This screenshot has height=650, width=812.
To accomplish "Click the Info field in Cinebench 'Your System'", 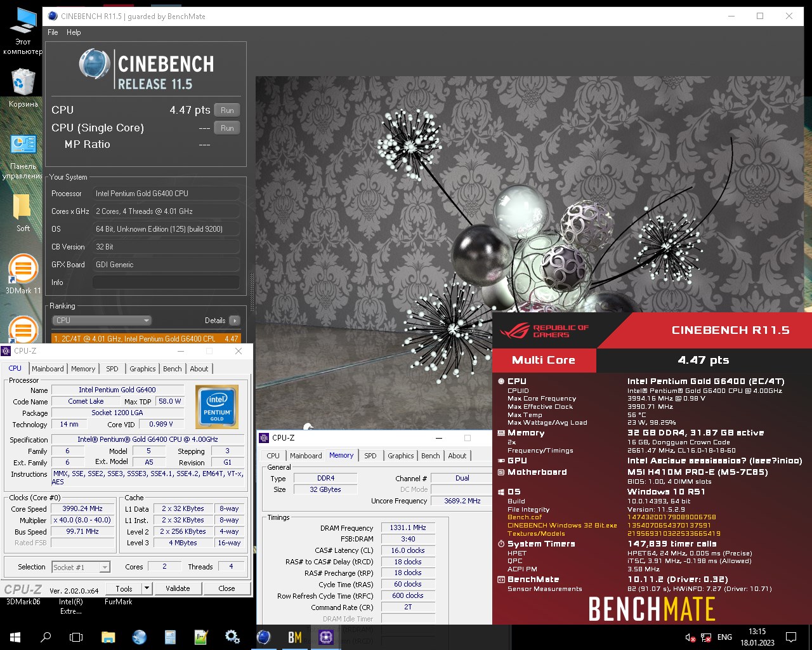I will (166, 282).
